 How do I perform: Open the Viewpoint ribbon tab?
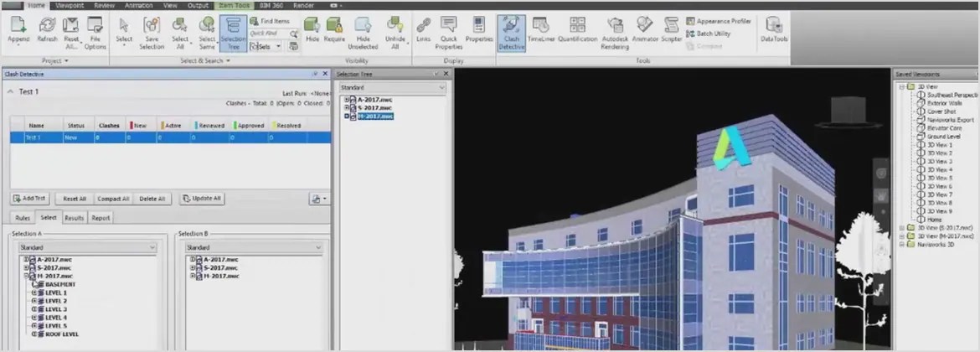(x=70, y=5)
